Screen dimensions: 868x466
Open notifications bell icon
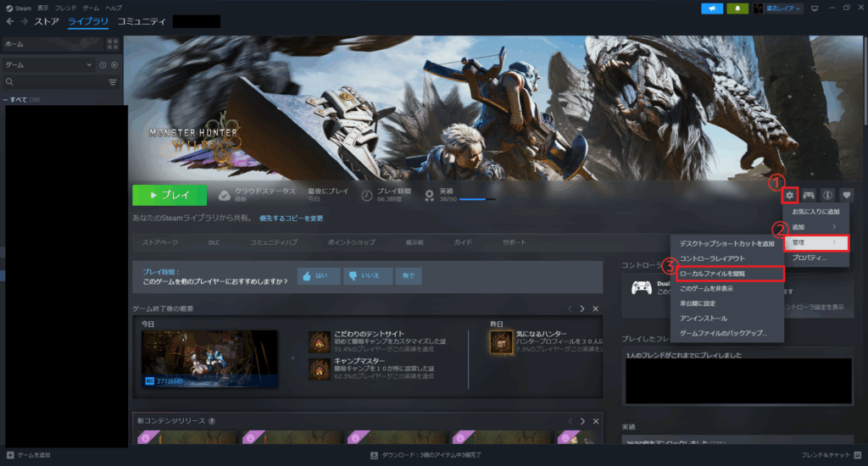coord(737,8)
